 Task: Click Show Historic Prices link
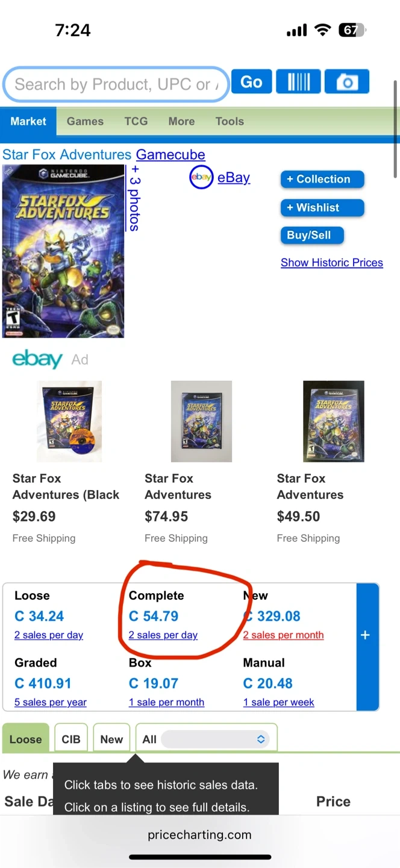pos(331,263)
